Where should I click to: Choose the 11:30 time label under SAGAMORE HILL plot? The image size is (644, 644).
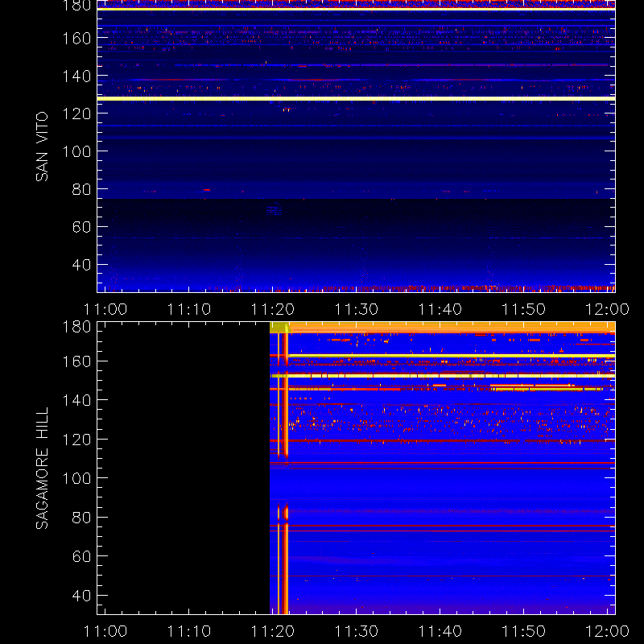[x=357, y=631]
